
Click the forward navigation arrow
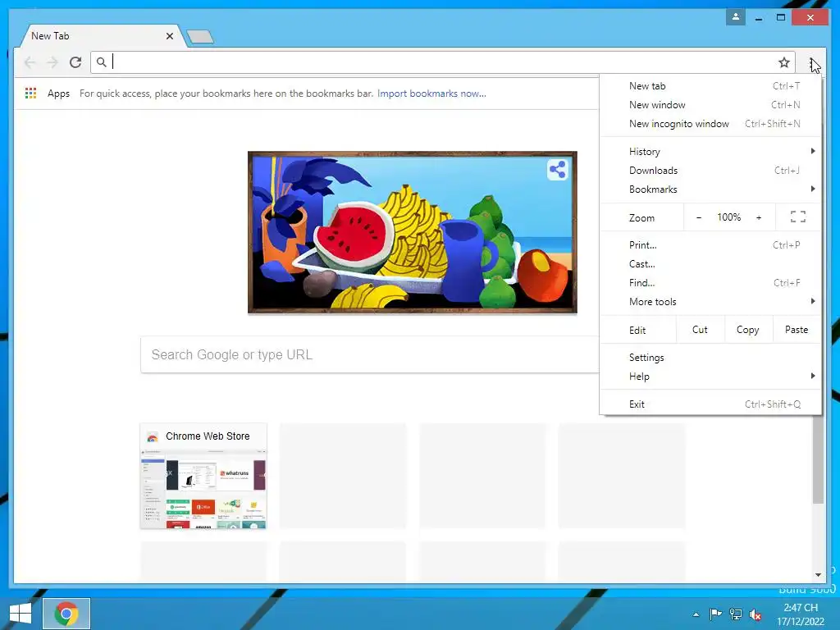pos(52,62)
